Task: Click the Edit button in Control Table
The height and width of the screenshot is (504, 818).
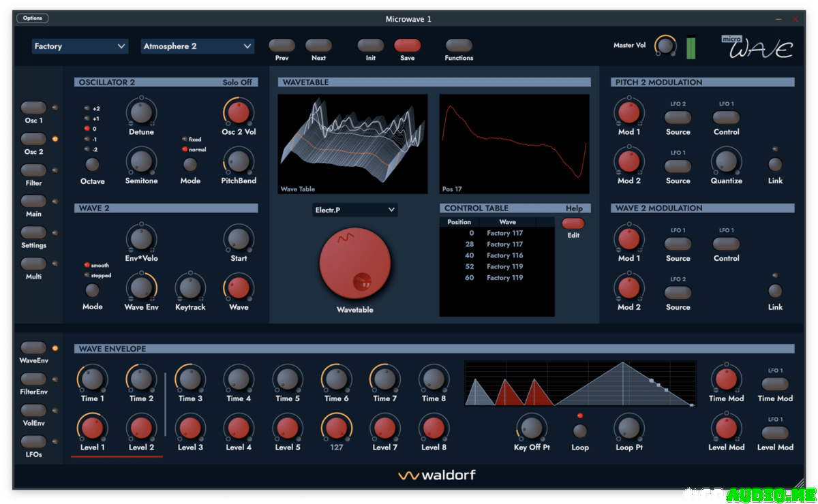Action: 573,223
